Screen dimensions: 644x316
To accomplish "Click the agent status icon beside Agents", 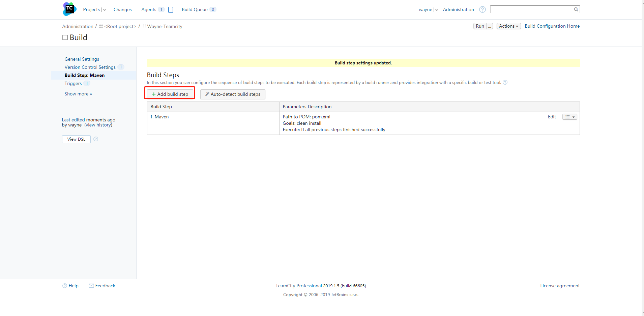I will coord(171,10).
